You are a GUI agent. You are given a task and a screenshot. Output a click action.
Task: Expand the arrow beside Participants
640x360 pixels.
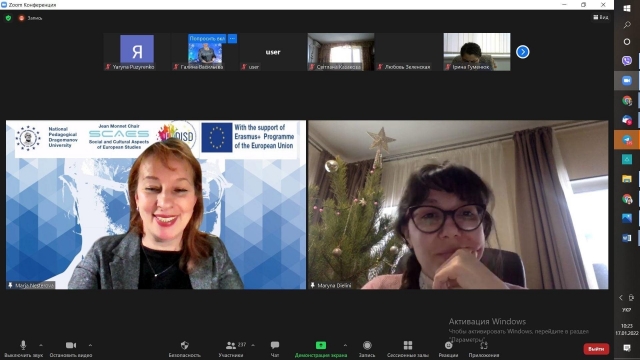tap(253, 345)
